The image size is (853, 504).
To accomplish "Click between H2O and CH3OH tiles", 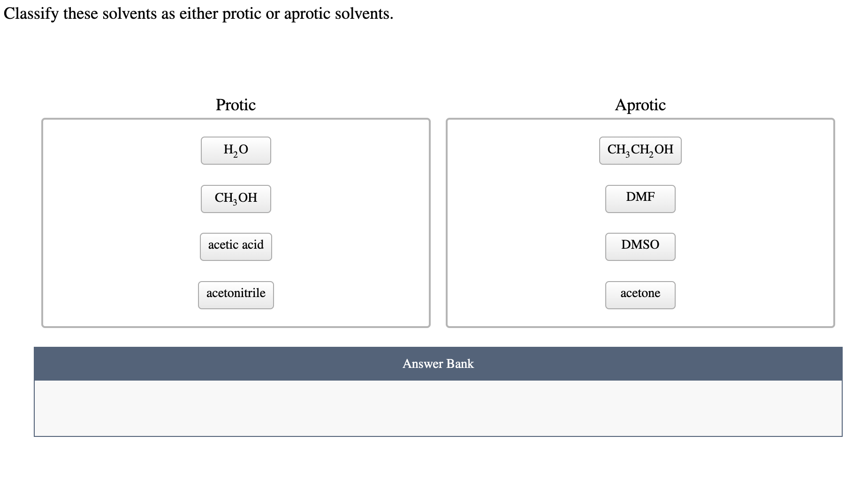I will [236, 175].
